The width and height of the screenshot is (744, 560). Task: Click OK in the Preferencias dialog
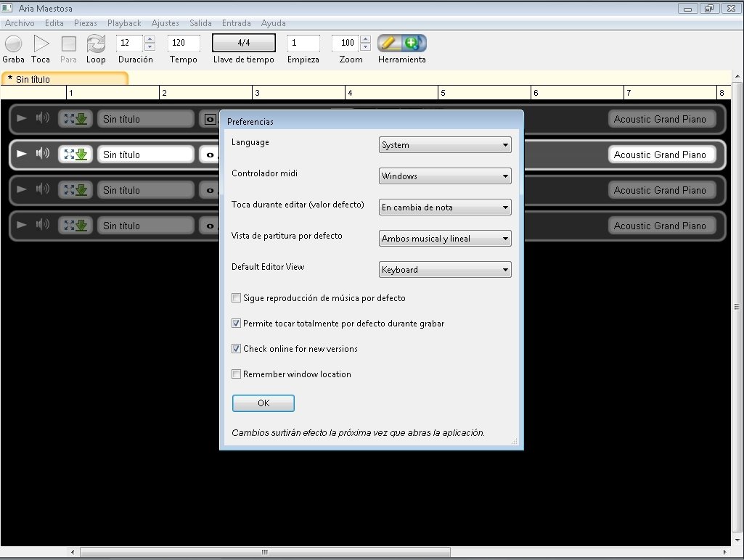pos(263,403)
